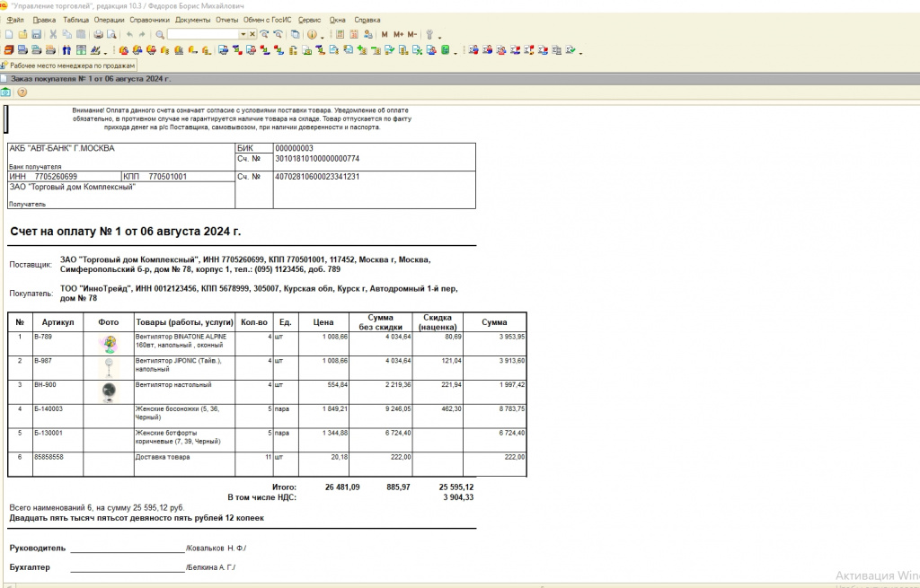Click the Undo arrow icon

pos(129,34)
